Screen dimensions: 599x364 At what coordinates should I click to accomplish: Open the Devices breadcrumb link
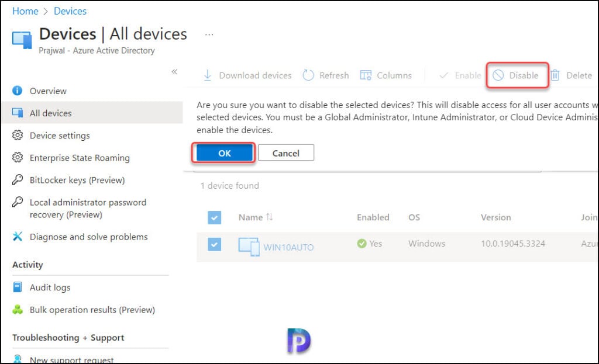pyautogui.click(x=70, y=11)
